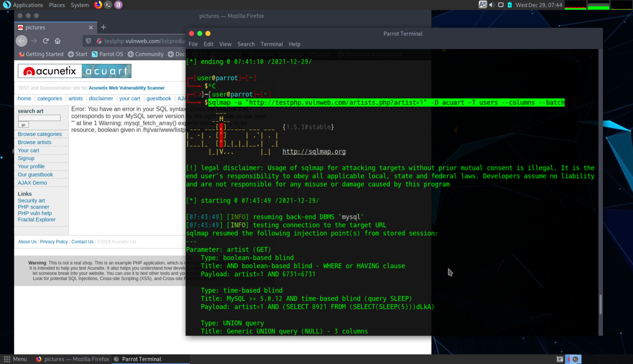Open the View menu in Parrot Terminal
The height and width of the screenshot is (364, 633).
[225, 44]
